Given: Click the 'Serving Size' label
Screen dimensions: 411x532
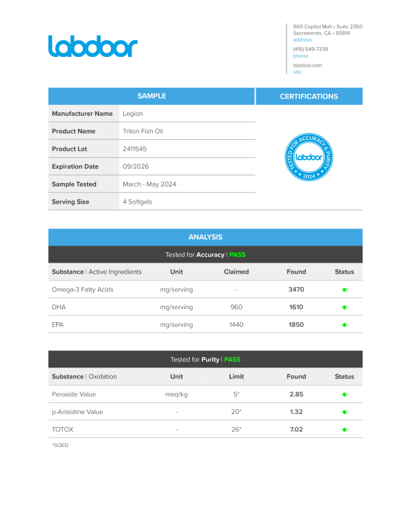Looking at the screenshot, I should 71,202.
